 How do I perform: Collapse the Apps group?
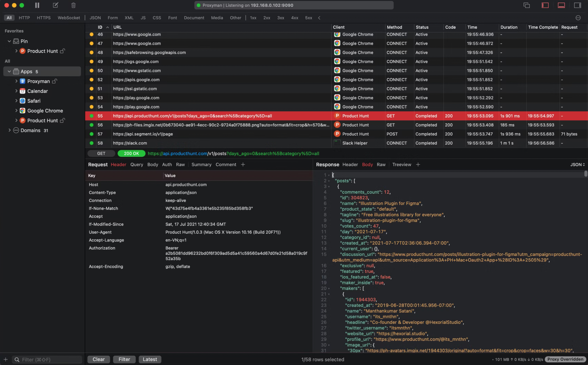[x=9, y=71]
